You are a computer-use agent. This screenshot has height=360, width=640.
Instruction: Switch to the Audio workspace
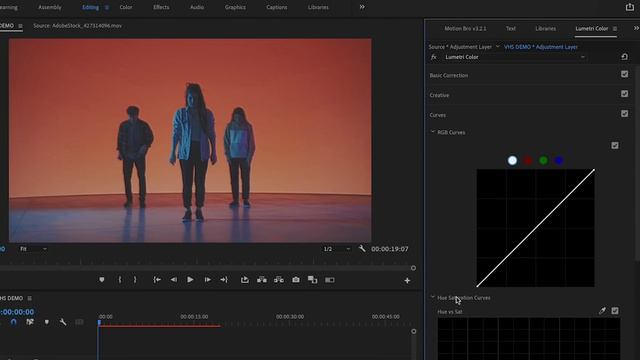197,7
